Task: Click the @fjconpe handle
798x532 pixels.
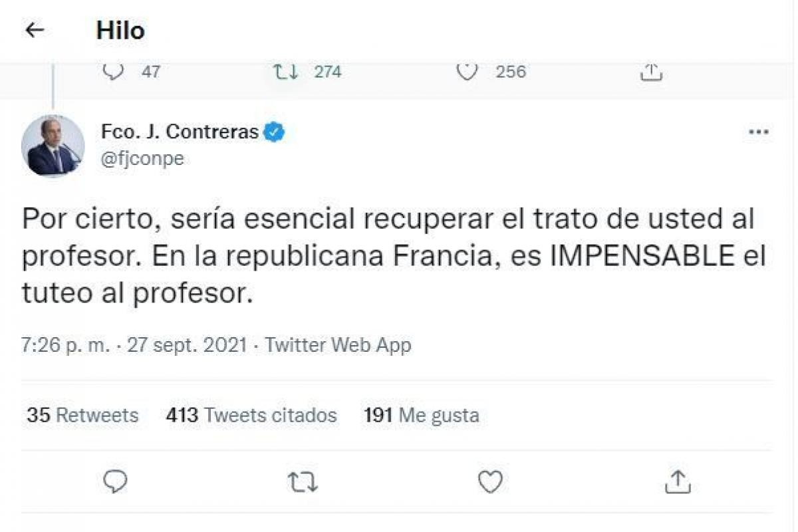Action: [142, 158]
